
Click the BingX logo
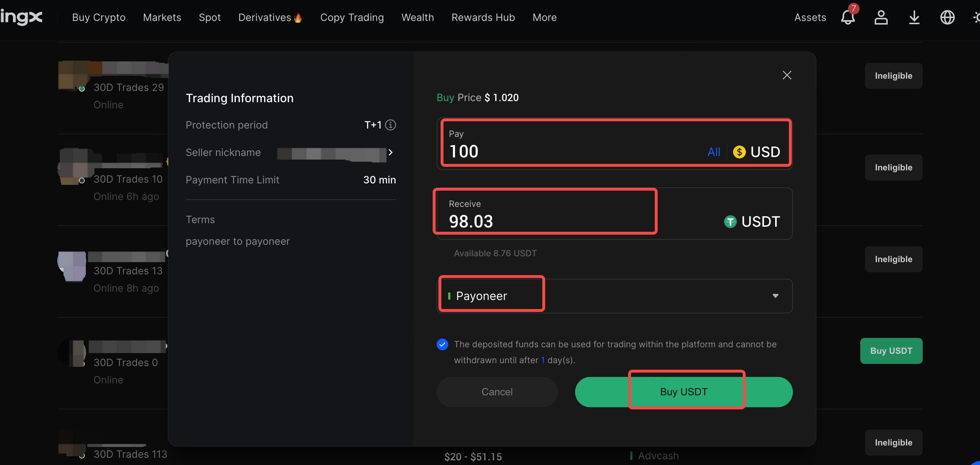point(21,17)
